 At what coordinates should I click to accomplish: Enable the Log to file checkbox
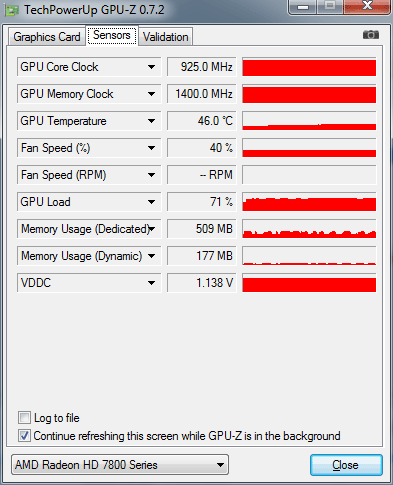coord(24,418)
